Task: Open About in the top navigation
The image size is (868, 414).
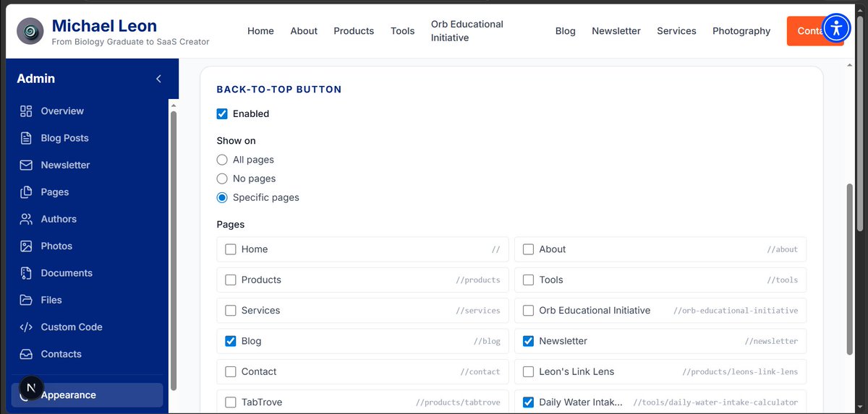Action: click(x=304, y=31)
